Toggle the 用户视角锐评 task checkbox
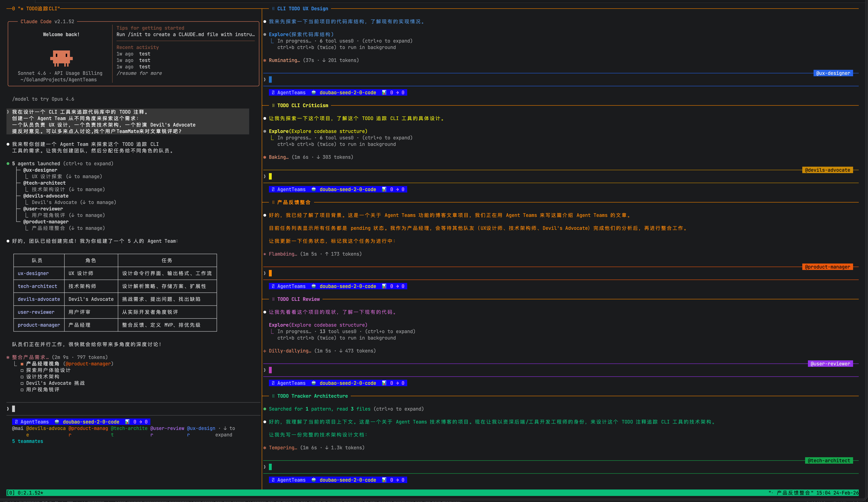Viewport: 868px width, 502px height. coord(22,390)
